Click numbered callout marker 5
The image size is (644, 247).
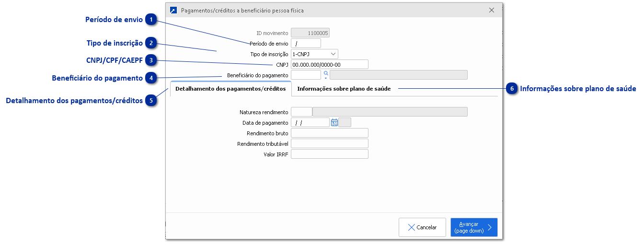(x=151, y=101)
